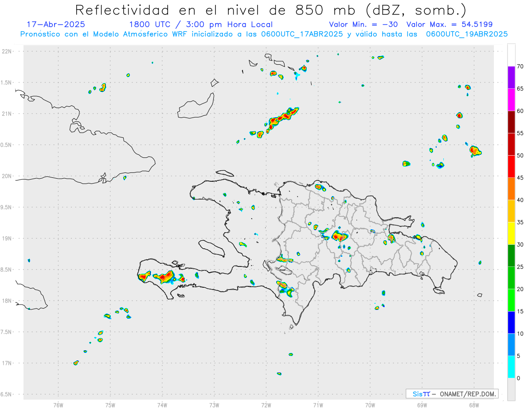
Task: Select the dark maroon 55–60 dBZ colorbar segment
Action: point(511,122)
